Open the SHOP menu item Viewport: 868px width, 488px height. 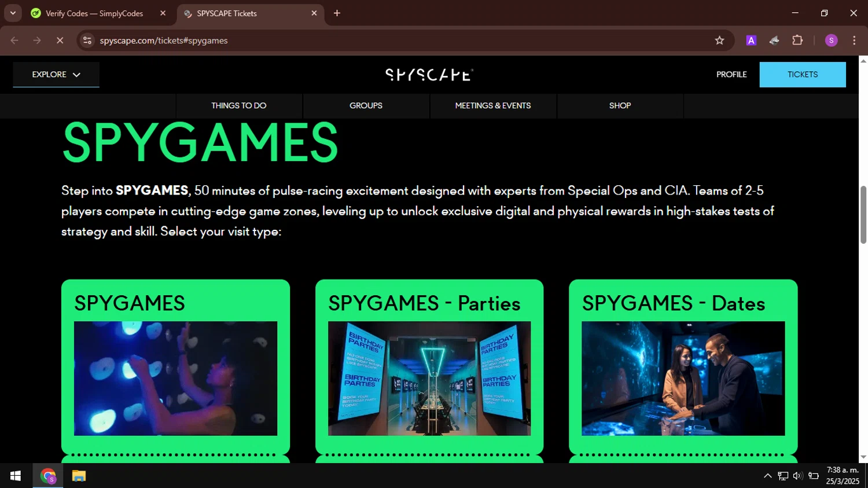pyautogui.click(x=620, y=106)
